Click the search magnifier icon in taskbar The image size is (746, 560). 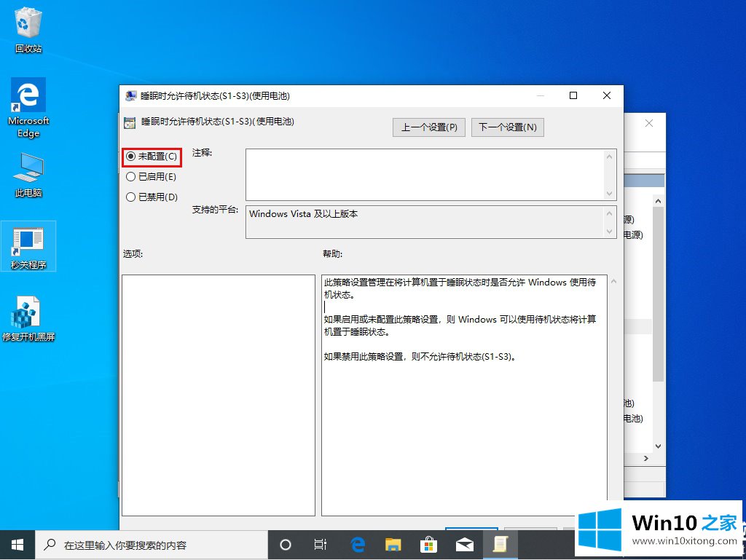click(50, 545)
